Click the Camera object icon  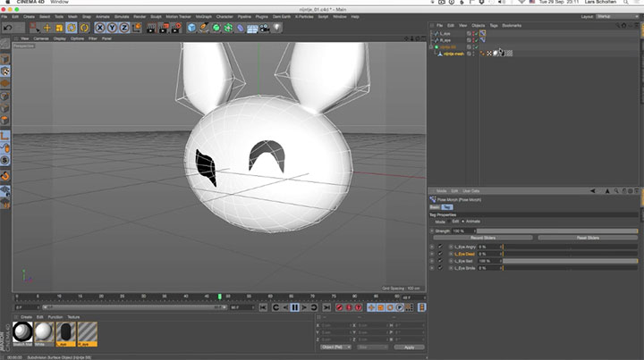[265, 28]
